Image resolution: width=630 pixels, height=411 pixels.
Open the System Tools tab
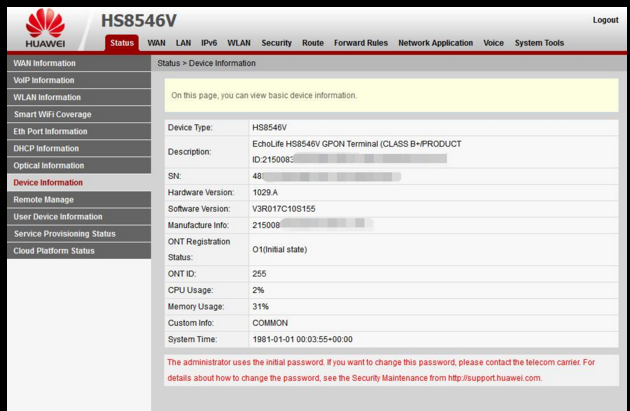[x=539, y=43]
